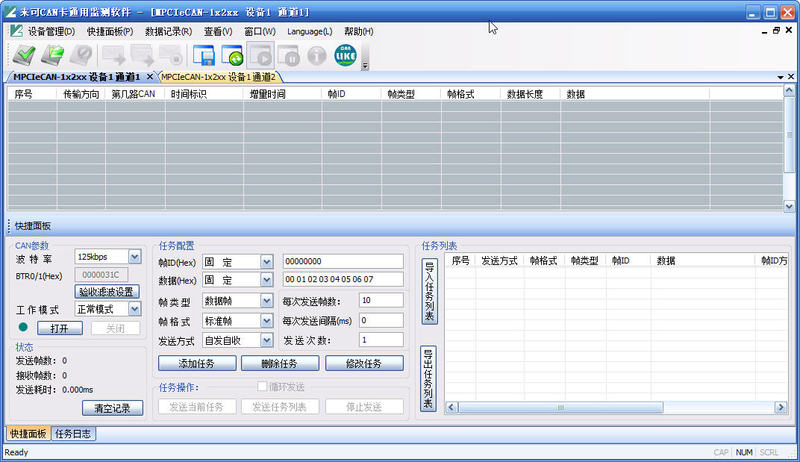Switch to the 任务日志 bottom tab
This screenshot has width=800, height=462.
73,434
